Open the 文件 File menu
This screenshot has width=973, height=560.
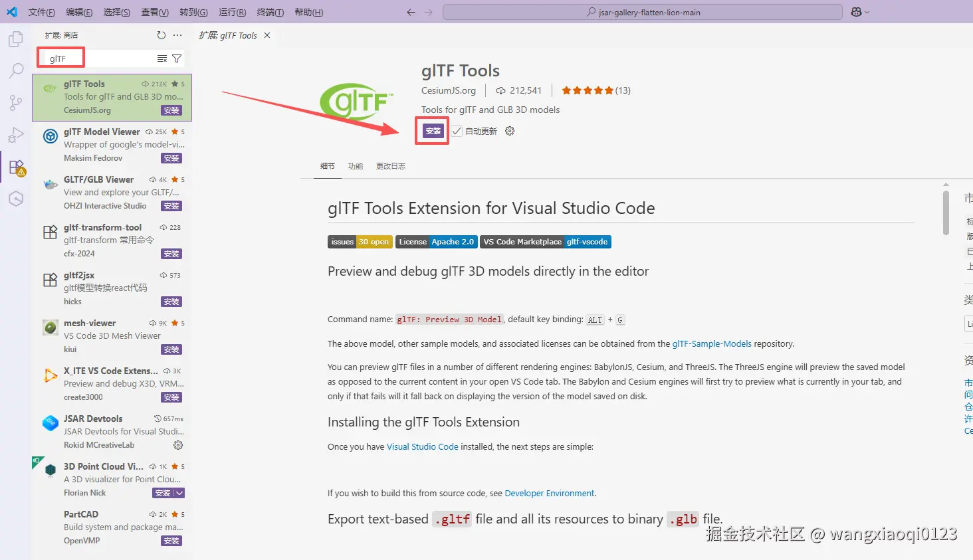tap(41, 12)
